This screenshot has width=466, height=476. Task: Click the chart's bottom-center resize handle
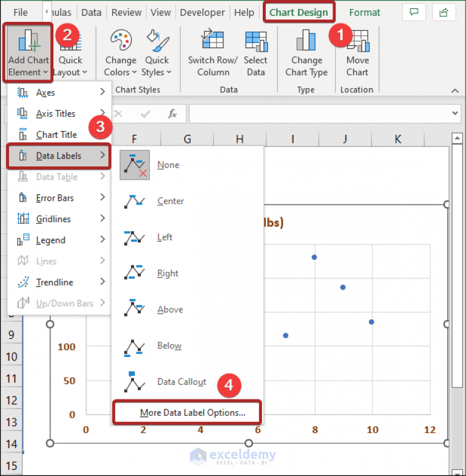click(x=249, y=443)
